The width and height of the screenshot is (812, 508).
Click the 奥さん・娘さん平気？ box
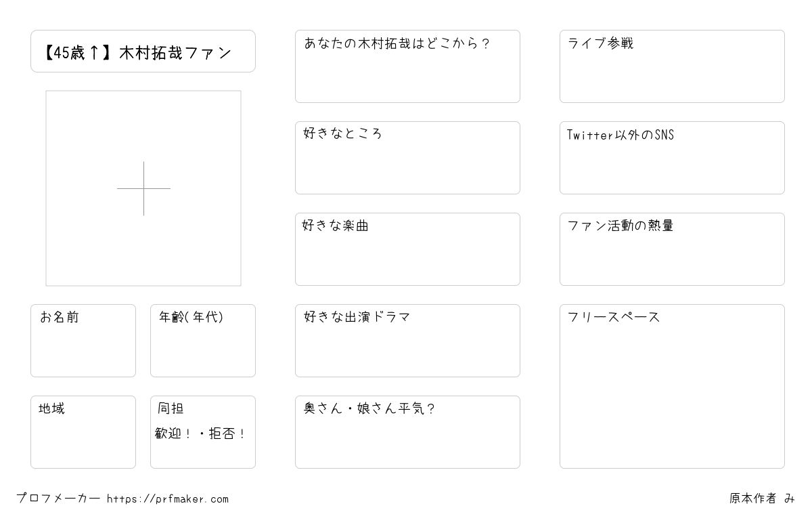(x=407, y=432)
